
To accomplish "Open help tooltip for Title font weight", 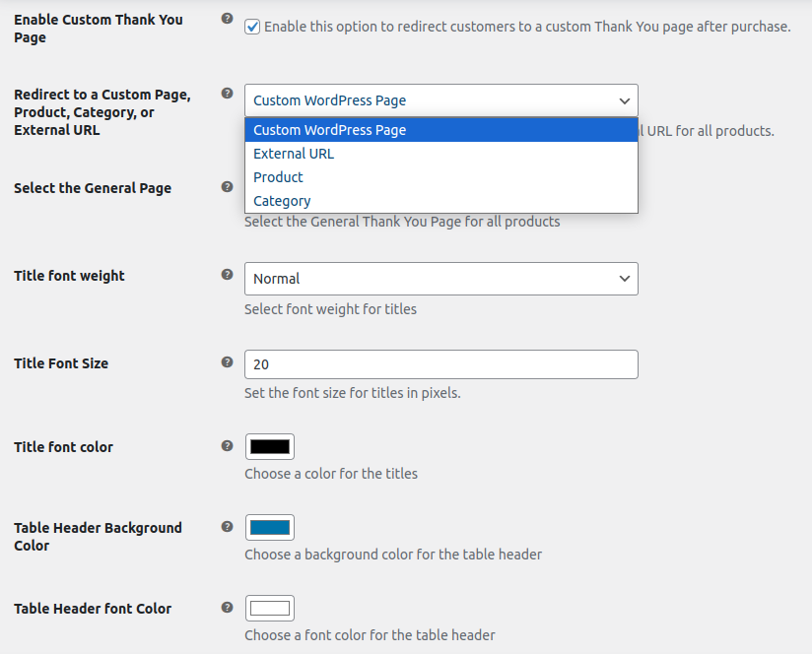I will (228, 275).
